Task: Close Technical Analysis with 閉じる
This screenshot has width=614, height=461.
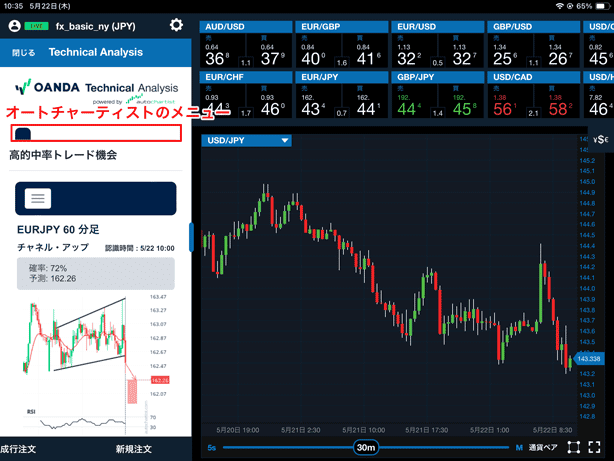Action: pyautogui.click(x=23, y=52)
